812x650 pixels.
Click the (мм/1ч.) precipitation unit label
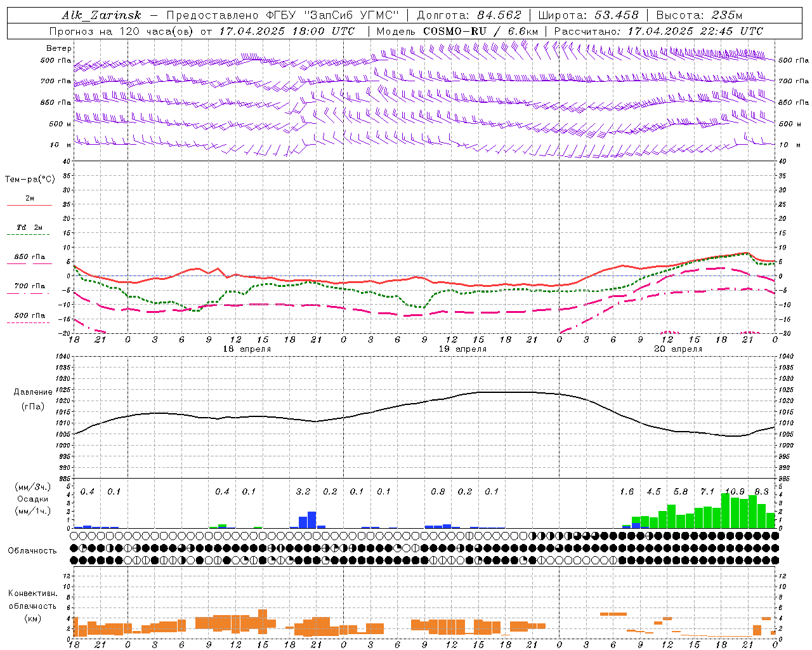(32, 511)
